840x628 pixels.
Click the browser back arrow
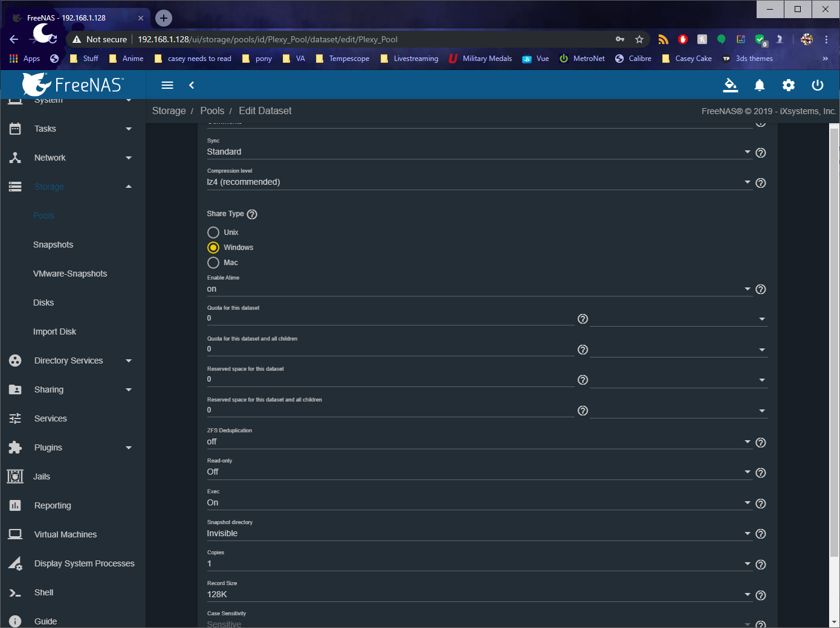[14, 39]
